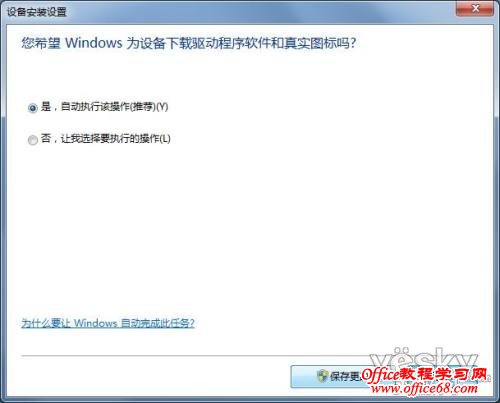Click the (Y) shortcut hint of the first option
This screenshot has height=403, width=500.
point(162,107)
